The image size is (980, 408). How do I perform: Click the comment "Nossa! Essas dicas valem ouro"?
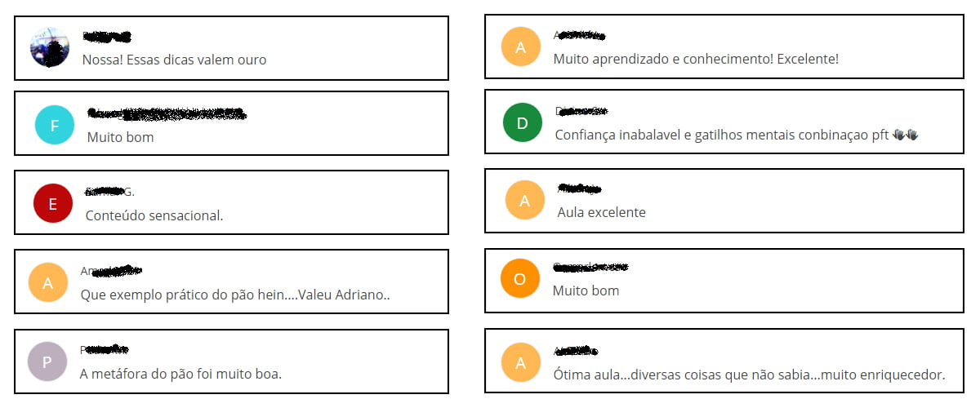click(174, 60)
